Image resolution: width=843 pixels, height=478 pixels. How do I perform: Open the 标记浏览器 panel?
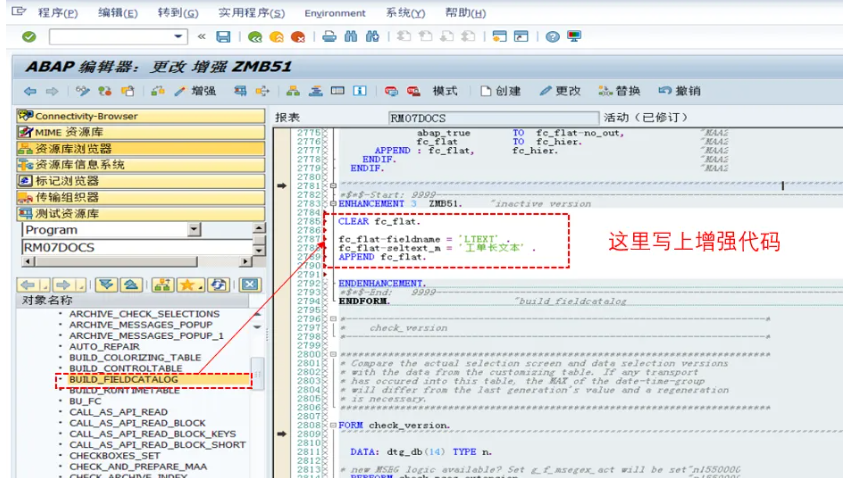point(141,181)
